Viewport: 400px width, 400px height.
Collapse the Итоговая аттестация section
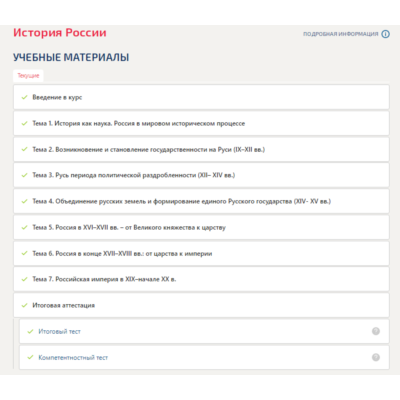click(x=201, y=305)
